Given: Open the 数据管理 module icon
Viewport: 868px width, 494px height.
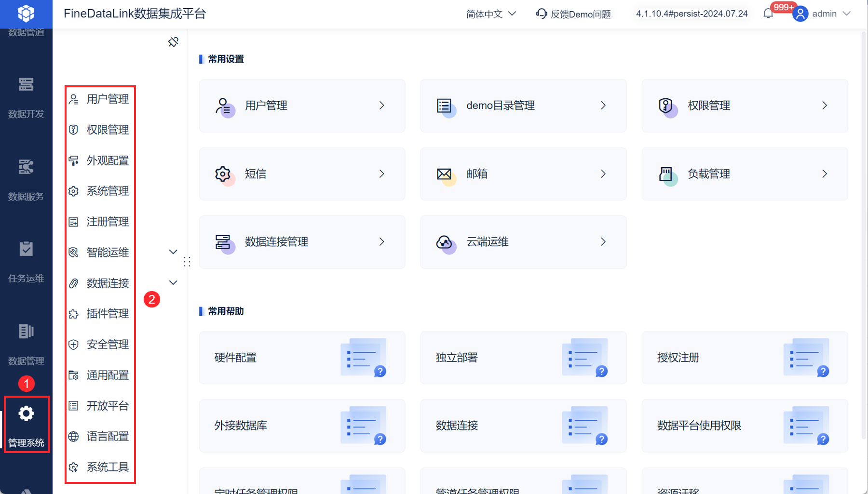Looking at the screenshot, I should [x=26, y=331].
